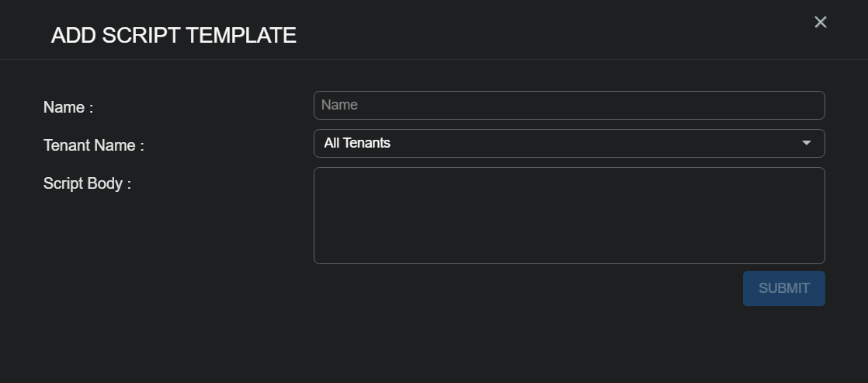Submit the new script template
This screenshot has width=868, height=383.
click(783, 288)
